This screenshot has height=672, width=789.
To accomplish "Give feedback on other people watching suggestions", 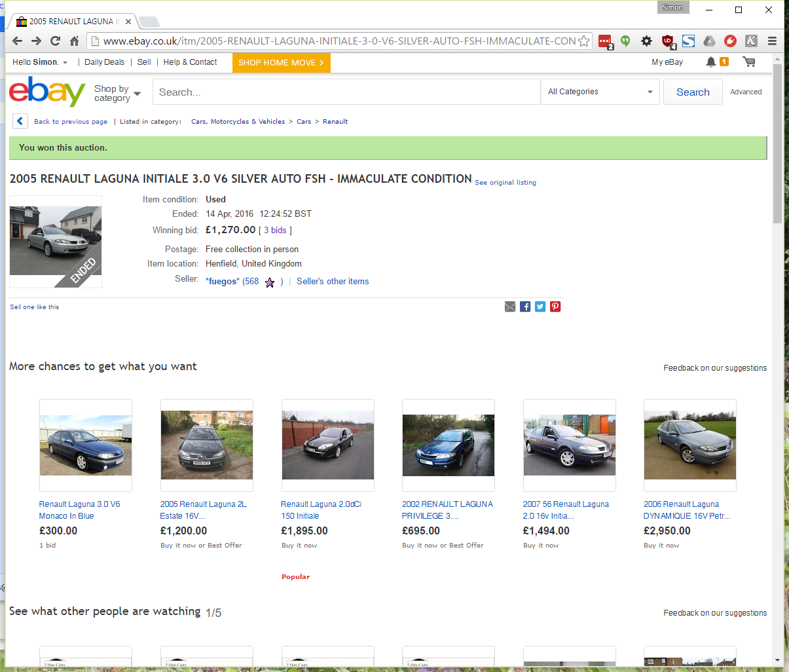I will [715, 613].
